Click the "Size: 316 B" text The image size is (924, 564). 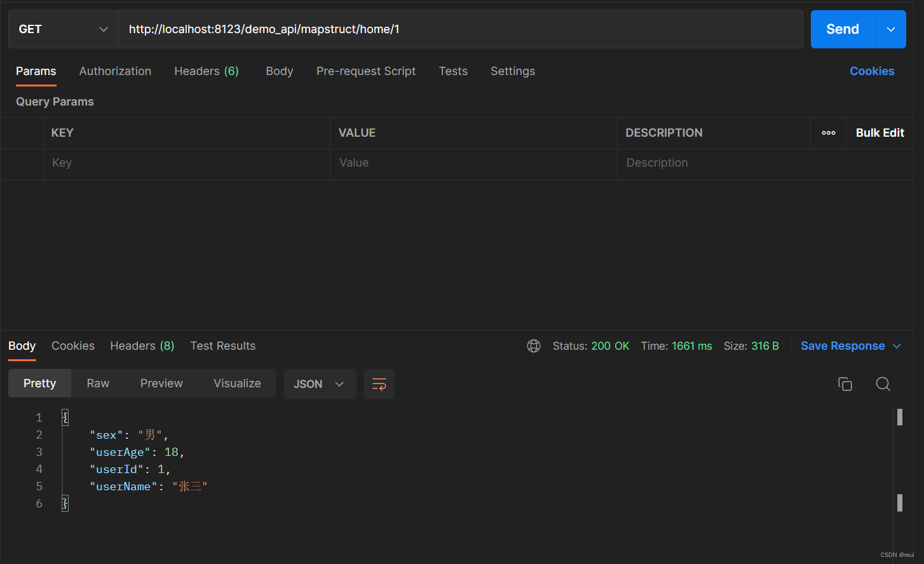751,346
